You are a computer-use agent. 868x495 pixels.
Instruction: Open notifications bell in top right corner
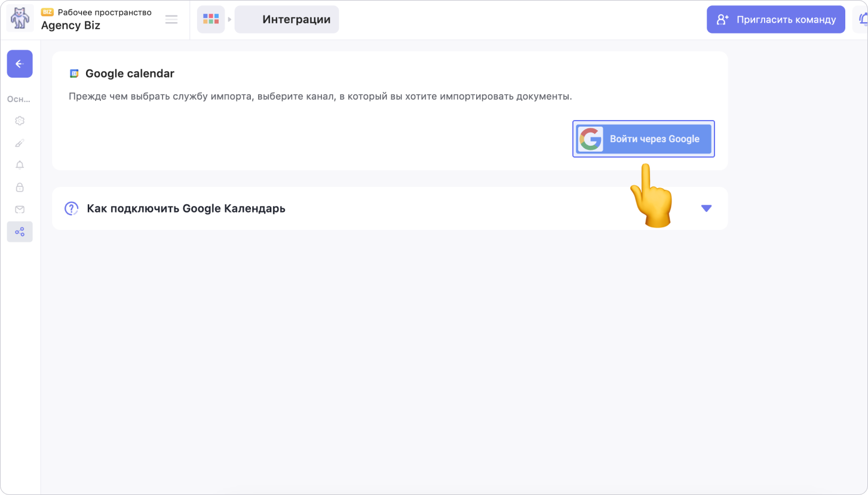coord(862,20)
